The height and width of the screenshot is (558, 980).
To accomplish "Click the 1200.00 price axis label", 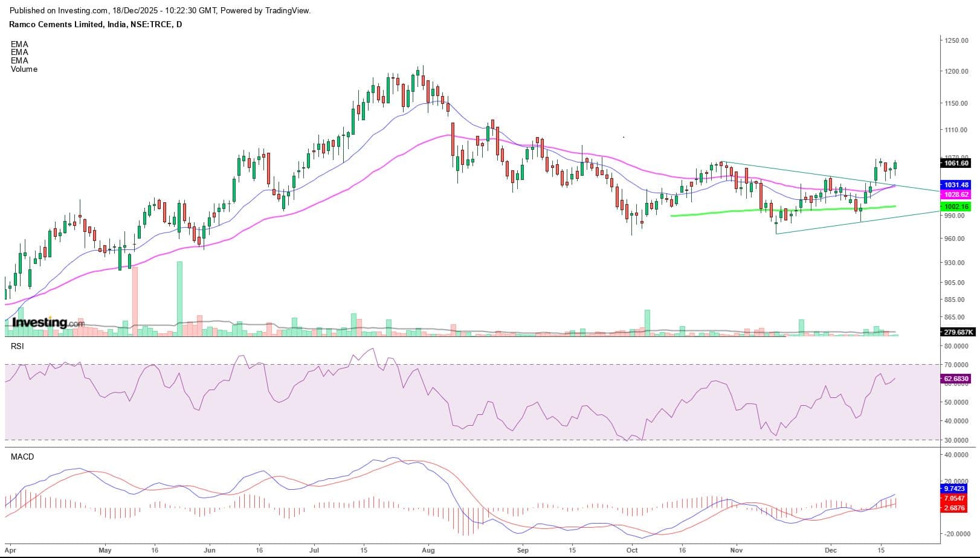I will [x=956, y=71].
